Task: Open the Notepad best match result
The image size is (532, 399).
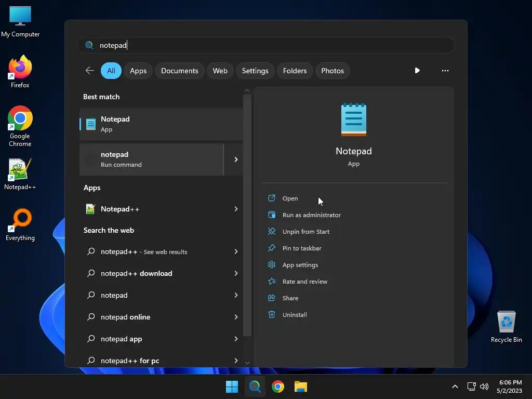Action: click(x=161, y=124)
